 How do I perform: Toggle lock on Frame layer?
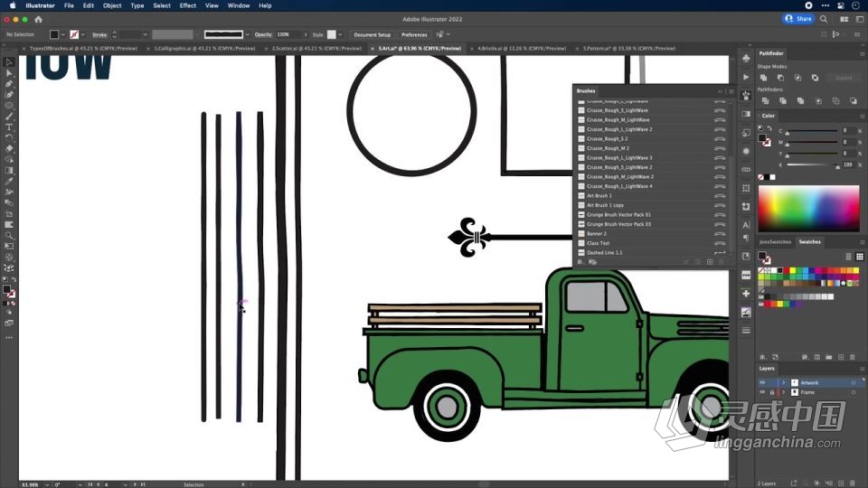click(x=772, y=392)
